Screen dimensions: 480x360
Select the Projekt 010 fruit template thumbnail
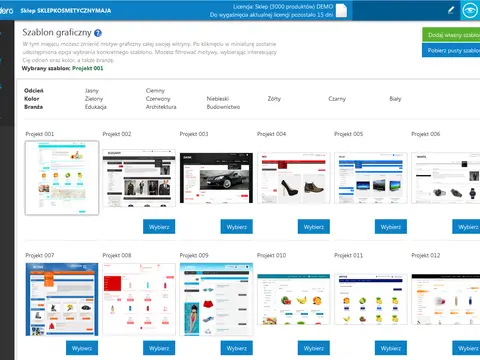(294, 299)
